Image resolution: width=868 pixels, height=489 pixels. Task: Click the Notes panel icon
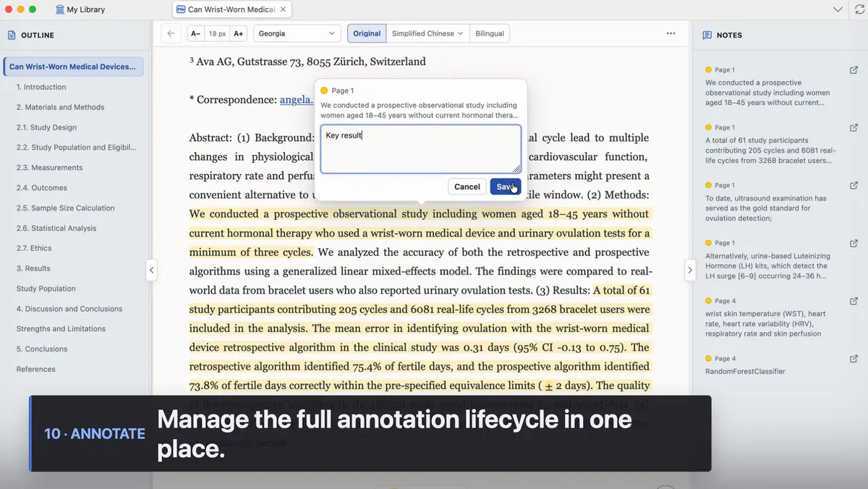click(x=707, y=35)
